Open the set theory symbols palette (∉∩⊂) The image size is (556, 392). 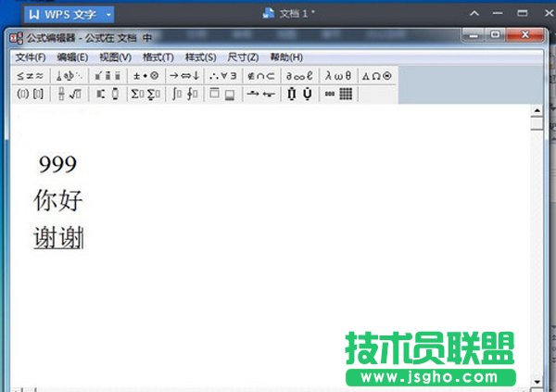click(262, 76)
